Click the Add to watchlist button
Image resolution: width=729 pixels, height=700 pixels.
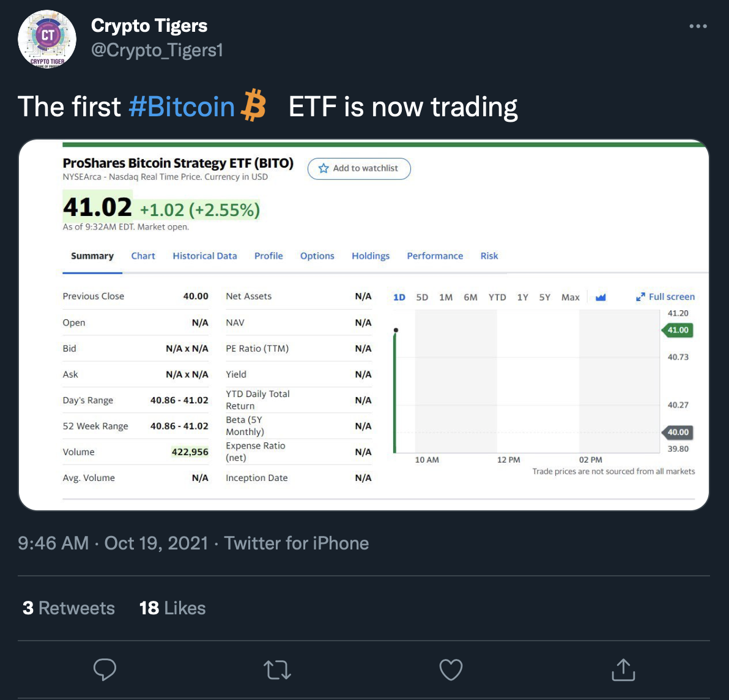point(359,168)
